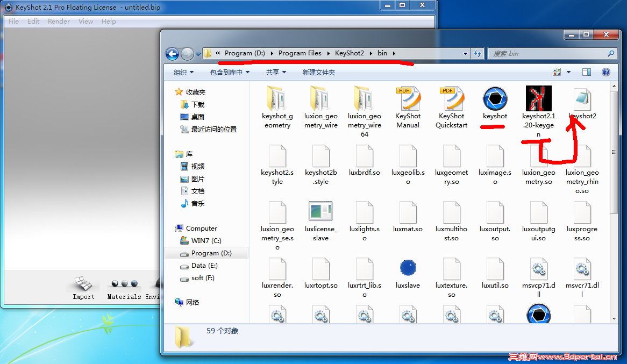Select the luxslave blue sphere icon

(408, 268)
